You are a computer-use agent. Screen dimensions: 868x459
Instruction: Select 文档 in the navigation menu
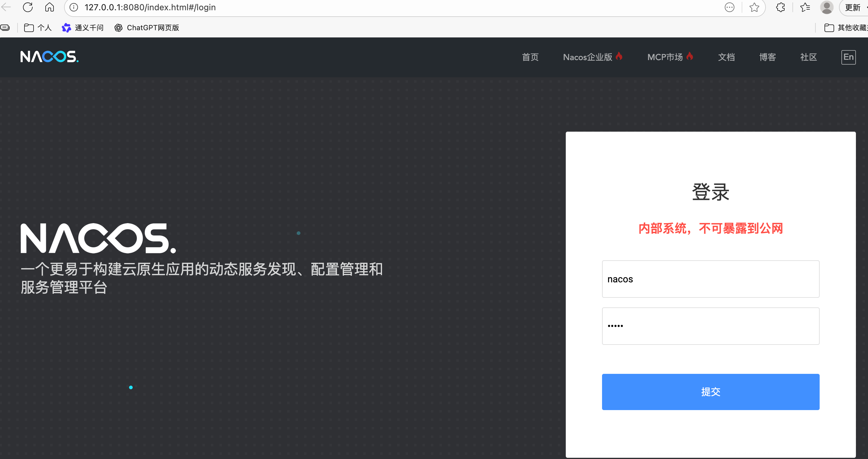point(727,57)
